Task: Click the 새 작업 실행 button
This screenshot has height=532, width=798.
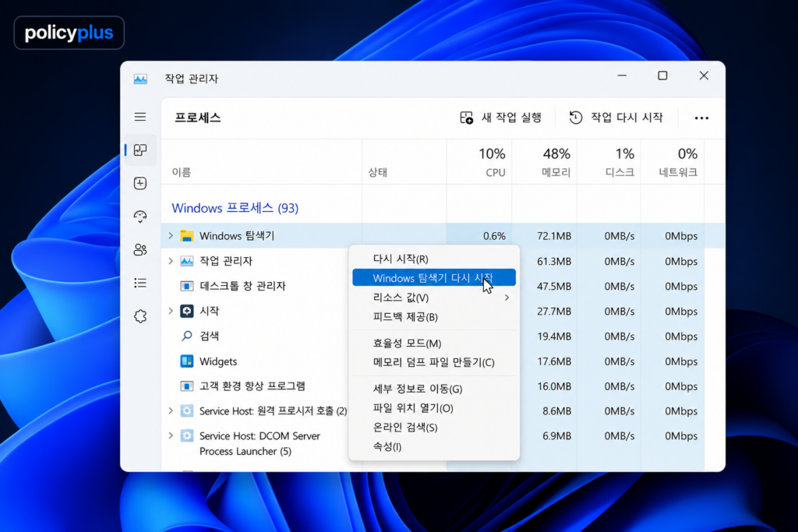Action: [x=500, y=118]
